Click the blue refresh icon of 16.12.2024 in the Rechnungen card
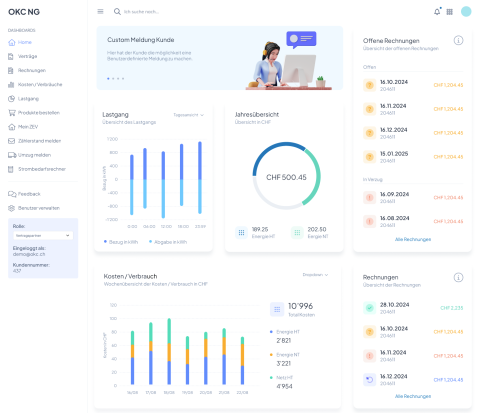Screen dimensions: 479x413 (369, 380)
